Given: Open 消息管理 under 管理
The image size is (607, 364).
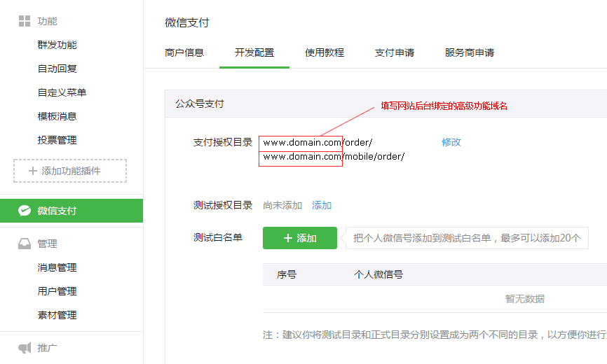Looking at the screenshot, I should (57, 267).
